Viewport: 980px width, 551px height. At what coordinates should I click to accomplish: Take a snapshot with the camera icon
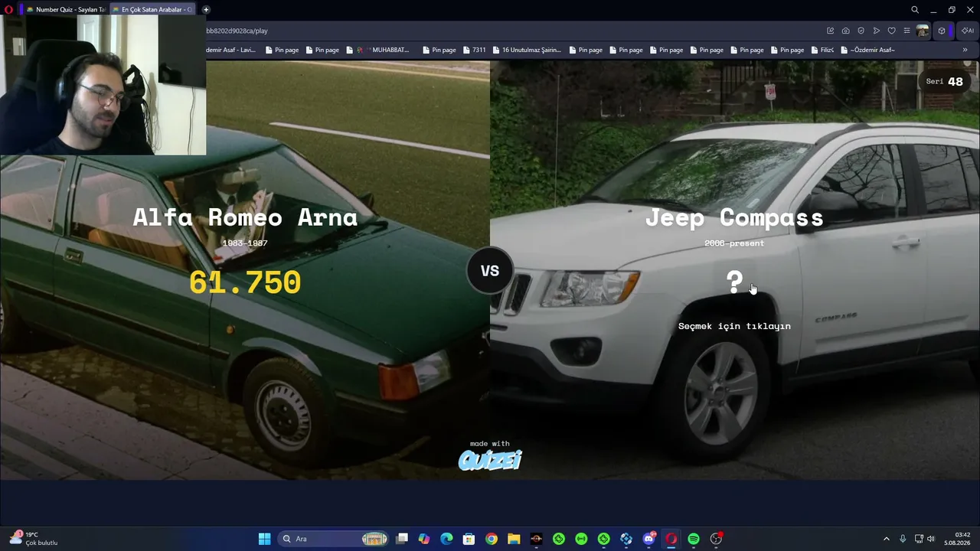[846, 31]
